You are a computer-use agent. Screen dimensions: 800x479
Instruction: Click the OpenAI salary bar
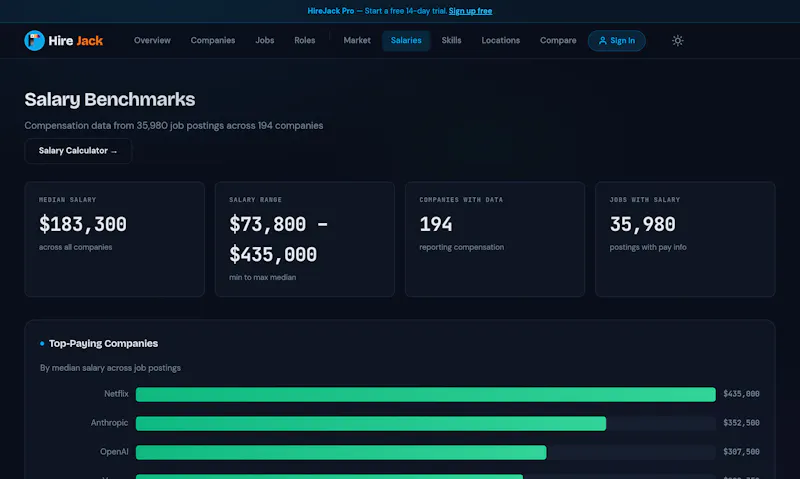coord(341,452)
